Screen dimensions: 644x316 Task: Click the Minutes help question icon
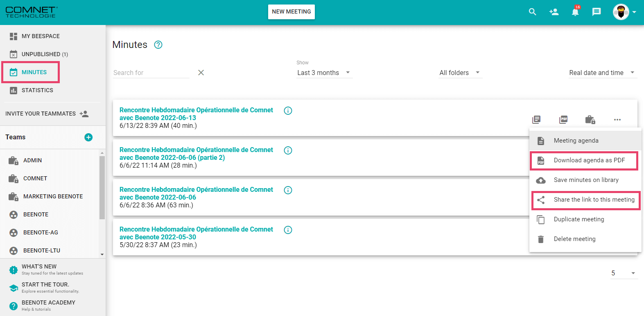pos(158,45)
